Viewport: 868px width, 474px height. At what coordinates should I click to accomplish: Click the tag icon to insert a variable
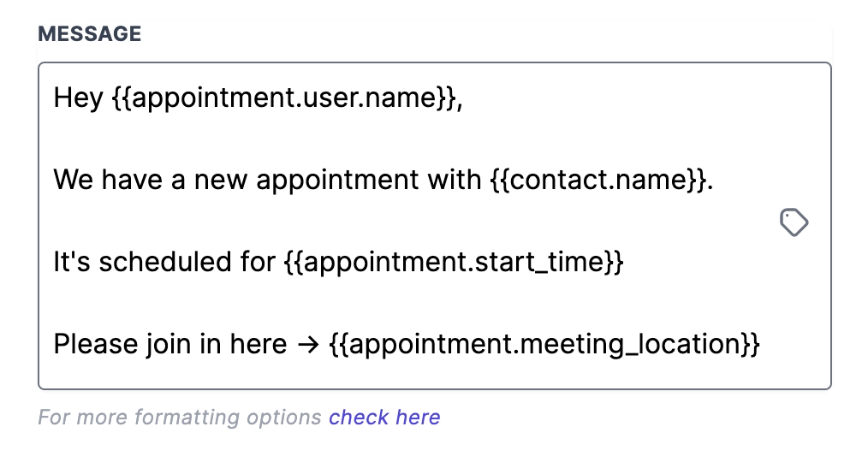pyautogui.click(x=794, y=223)
